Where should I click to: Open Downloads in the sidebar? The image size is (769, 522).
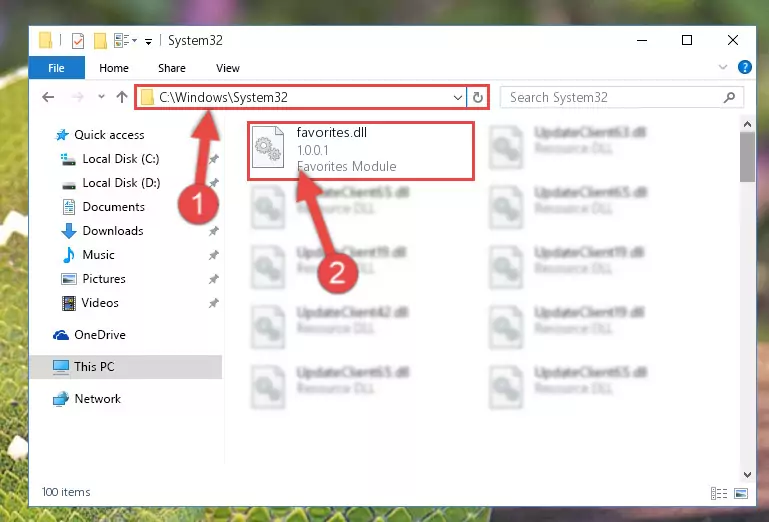click(x=113, y=231)
